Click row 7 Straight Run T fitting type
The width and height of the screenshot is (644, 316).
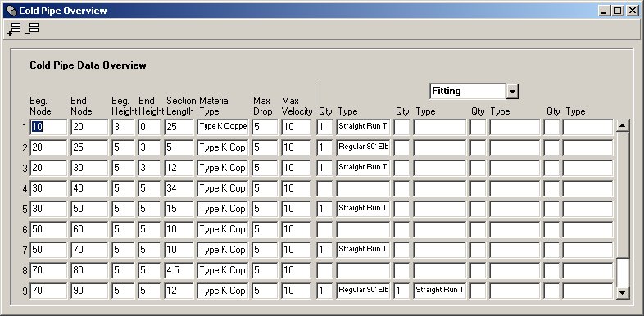(363, 251)
